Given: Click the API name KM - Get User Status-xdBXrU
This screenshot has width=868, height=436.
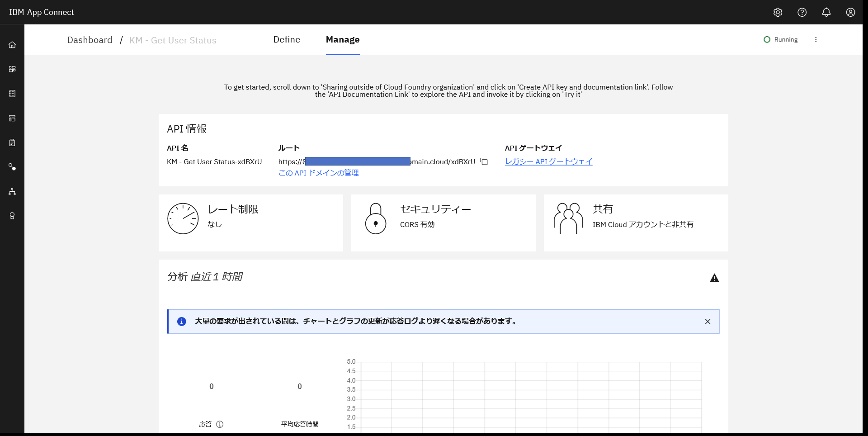Looking at the screenshot, I should tap(214, 161).
